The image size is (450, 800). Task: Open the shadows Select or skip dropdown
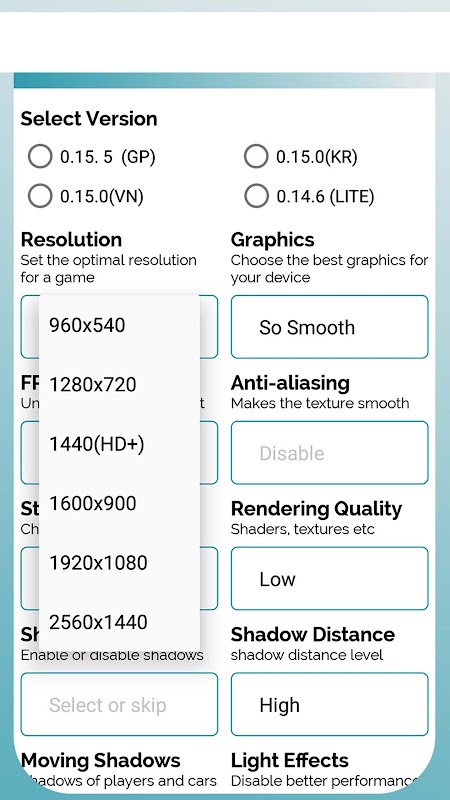click(119, 704)
